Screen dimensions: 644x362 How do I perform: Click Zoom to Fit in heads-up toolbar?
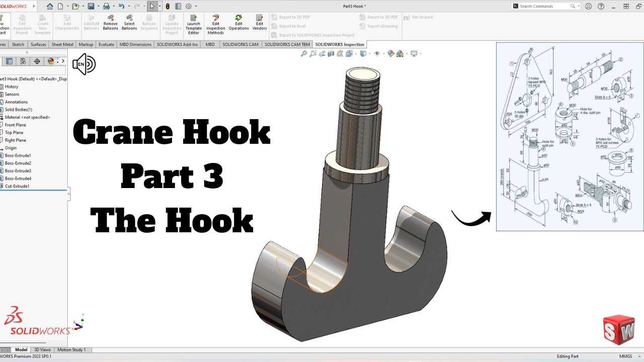303,54
